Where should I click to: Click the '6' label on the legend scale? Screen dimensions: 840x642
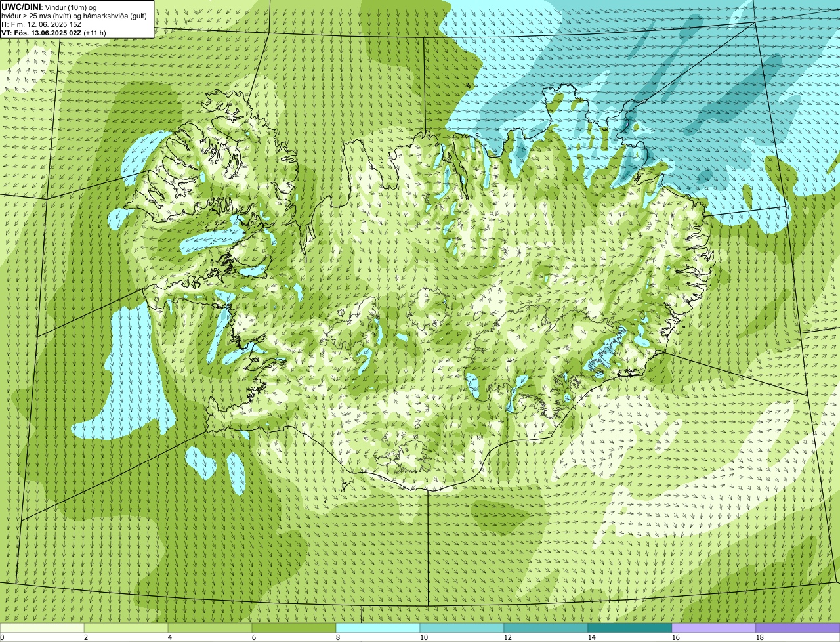tap(254, 637)
